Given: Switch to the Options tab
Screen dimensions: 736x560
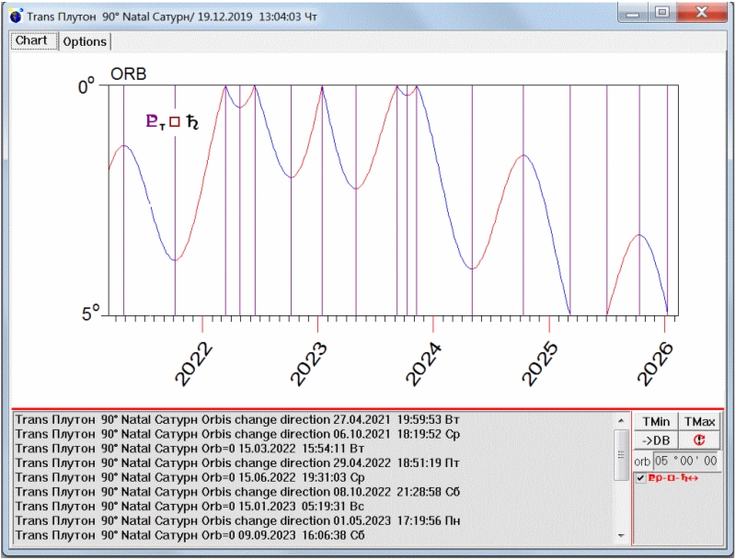Looking at the screenshot, I should [x=85, y=42].
